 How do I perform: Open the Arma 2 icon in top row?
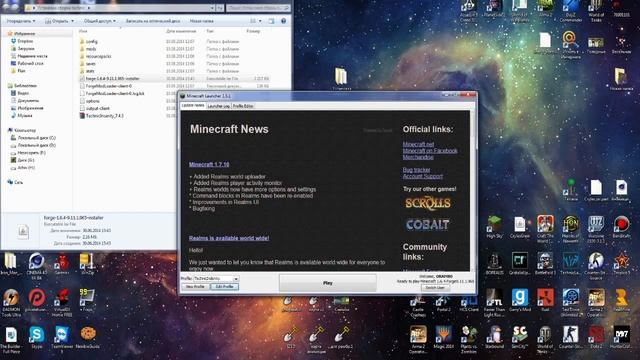[545, 8]
